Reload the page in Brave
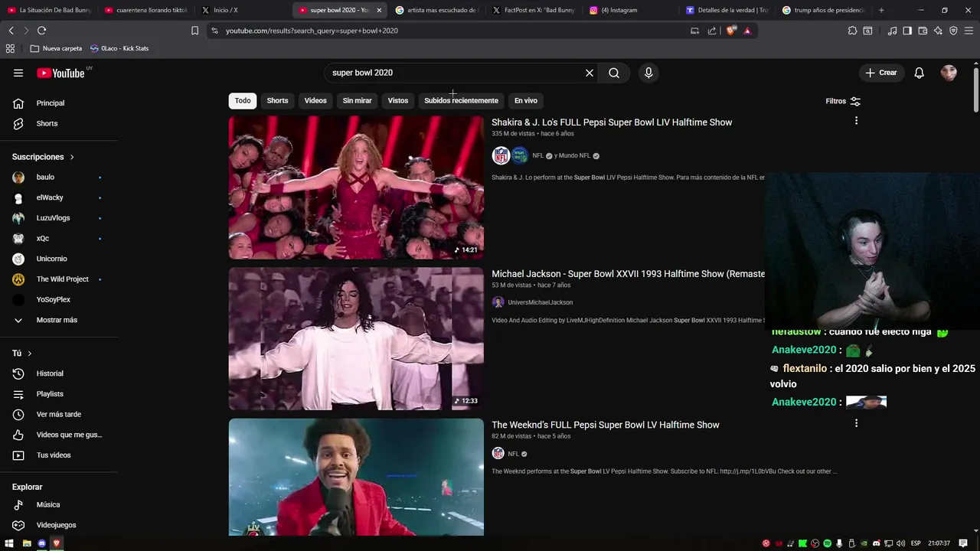 tap(41, 31)
